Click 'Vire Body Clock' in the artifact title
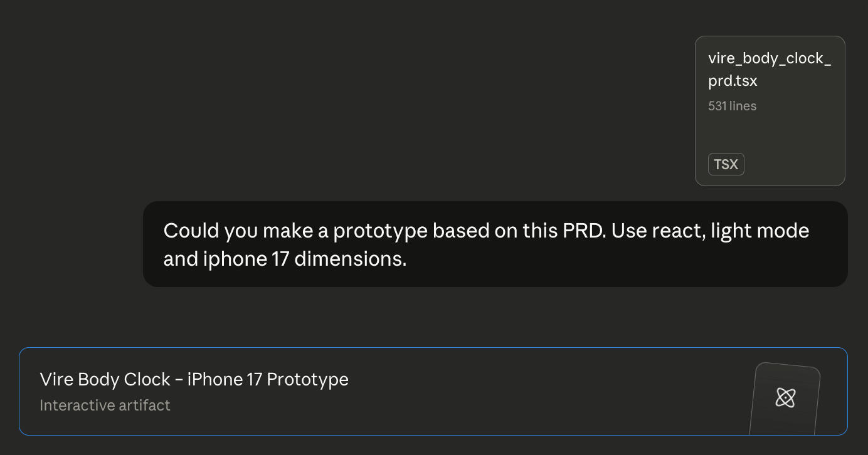The height and width of the screenshot is (455, 868). (x=105, y=379)
